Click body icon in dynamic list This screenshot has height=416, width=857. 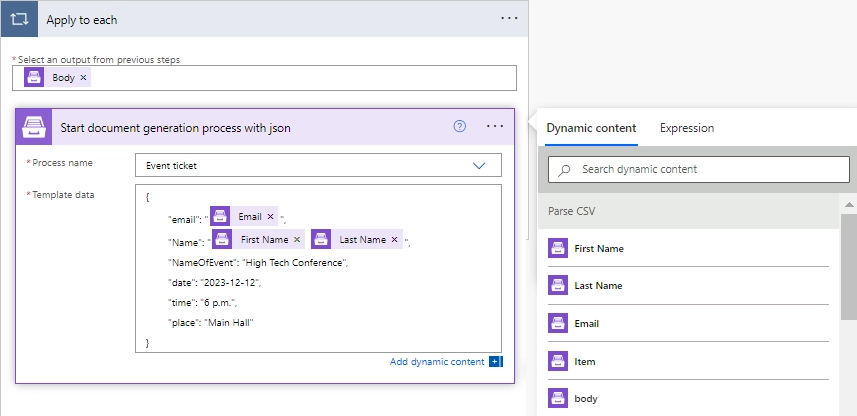pos(557,399)
